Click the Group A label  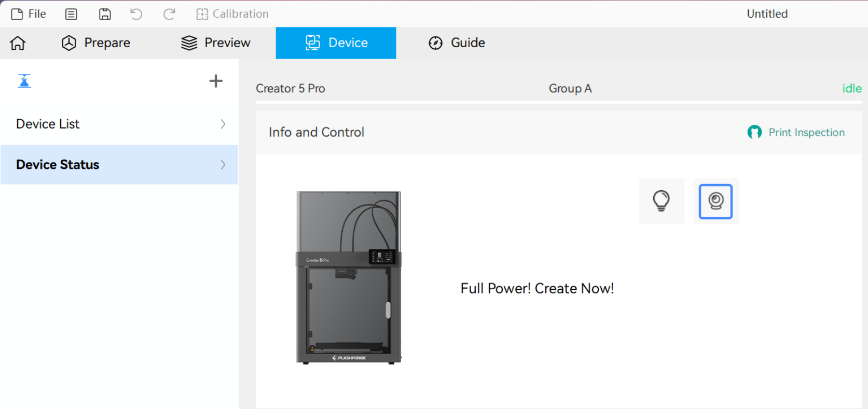tap(570, 89)
